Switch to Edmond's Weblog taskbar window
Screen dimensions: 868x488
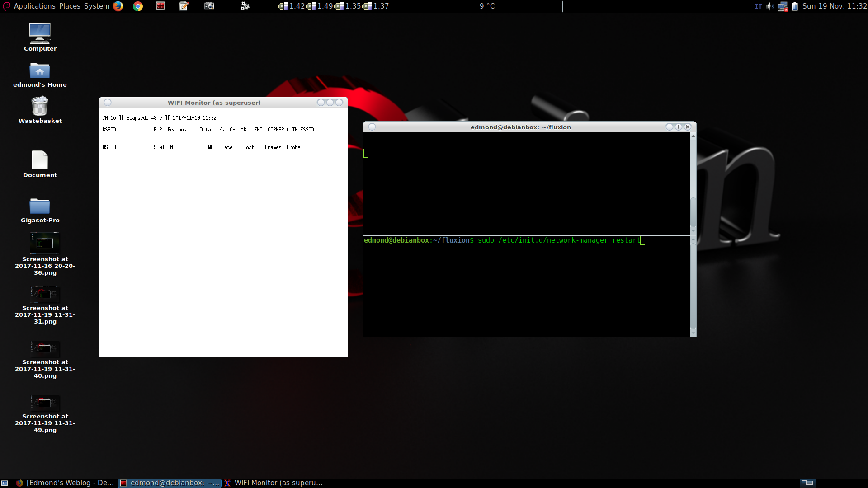pyautogui.click(x=66, y=483)
